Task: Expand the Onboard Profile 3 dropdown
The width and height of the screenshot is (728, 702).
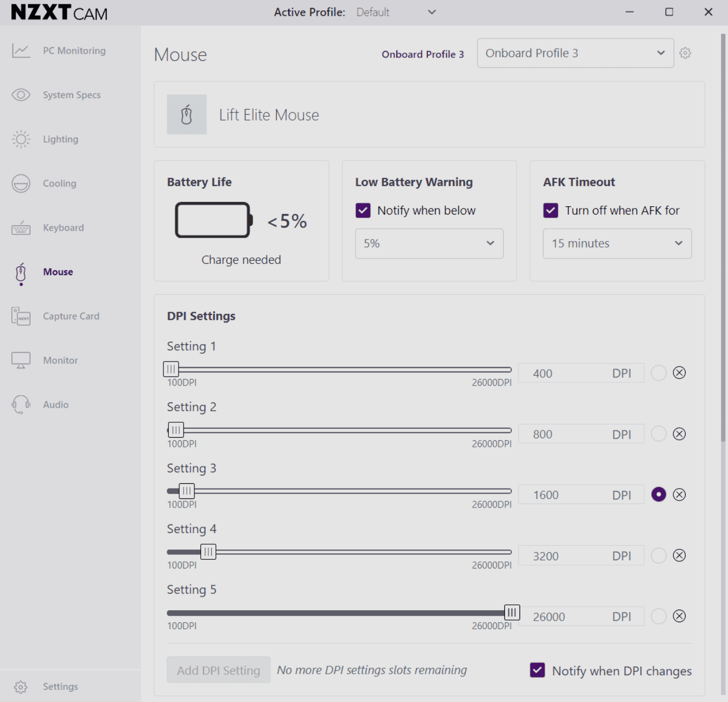Action: click(575, 53)
